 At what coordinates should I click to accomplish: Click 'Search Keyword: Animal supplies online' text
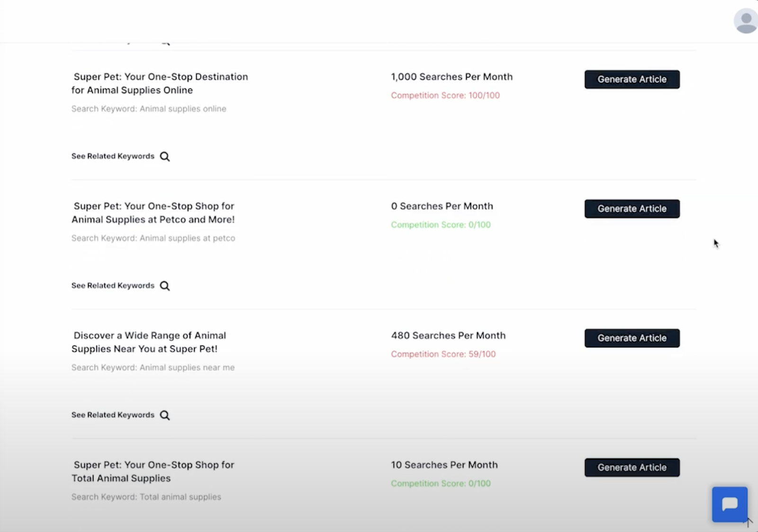click(149, 109)
